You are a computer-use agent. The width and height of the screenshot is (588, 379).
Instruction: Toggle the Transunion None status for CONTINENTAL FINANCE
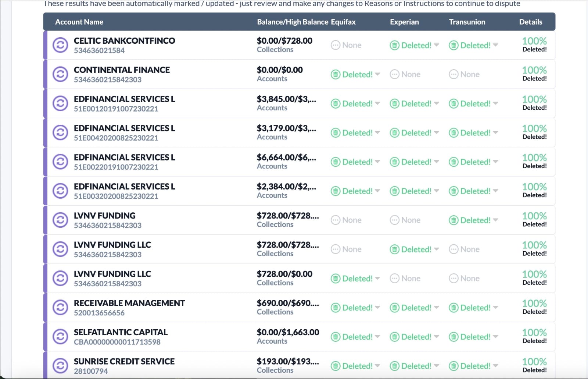coord(464,74)
